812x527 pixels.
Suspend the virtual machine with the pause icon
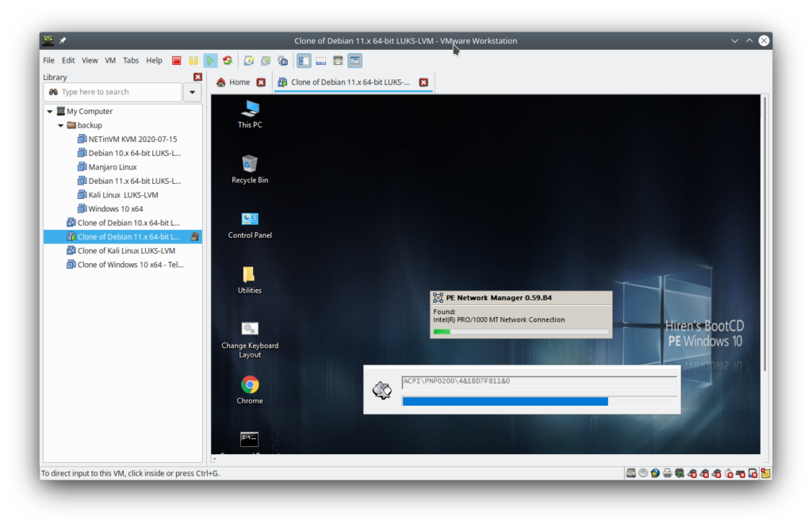[193, 60]
